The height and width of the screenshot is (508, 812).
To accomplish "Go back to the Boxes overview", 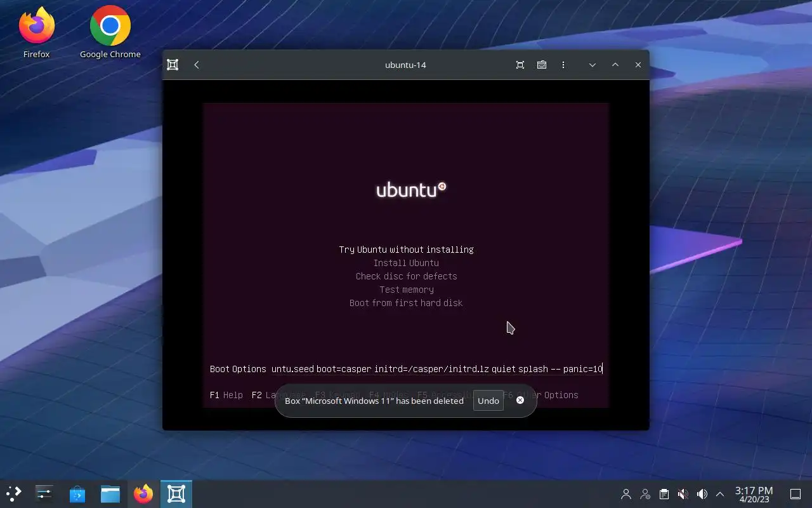I will (197, 65).
